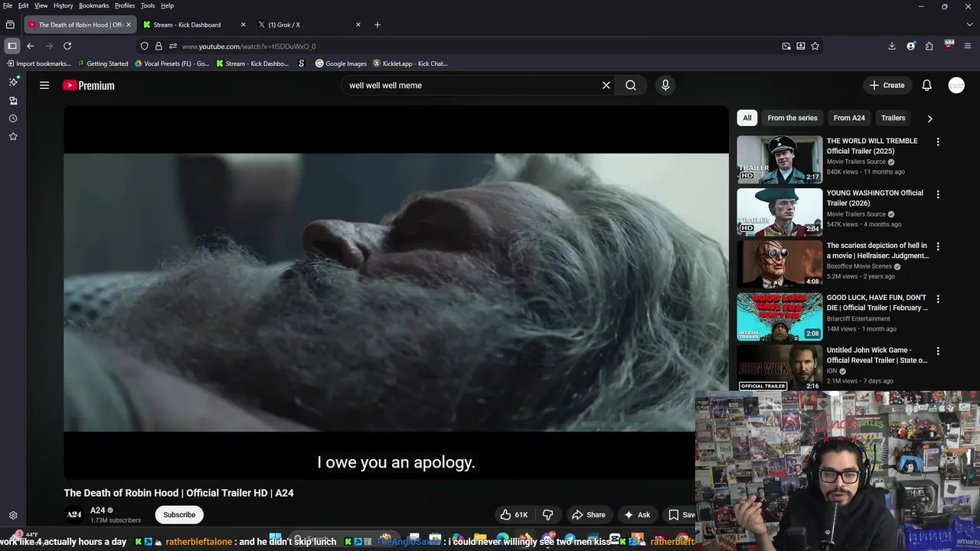
Task: Click the YouTube search magnifier button
Action: tap(631, 85)
